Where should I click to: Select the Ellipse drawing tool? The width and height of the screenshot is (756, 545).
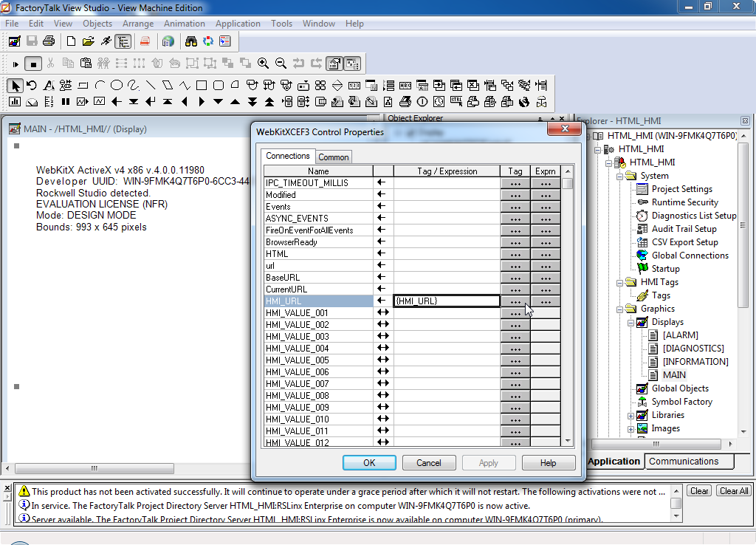pos(117,86)
